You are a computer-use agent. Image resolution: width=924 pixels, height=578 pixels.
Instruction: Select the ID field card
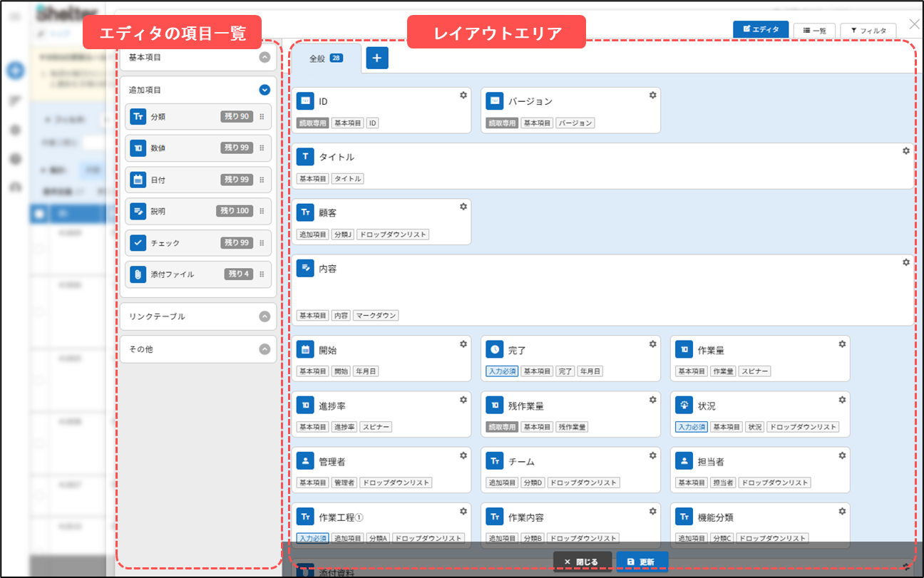381,110
